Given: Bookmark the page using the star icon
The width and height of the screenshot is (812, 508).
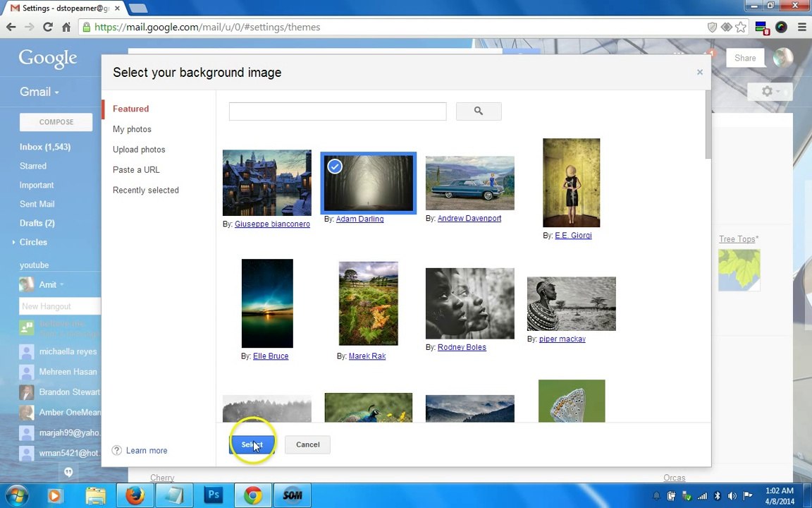Looking at the screenshot, I should [x=741, y=27].
